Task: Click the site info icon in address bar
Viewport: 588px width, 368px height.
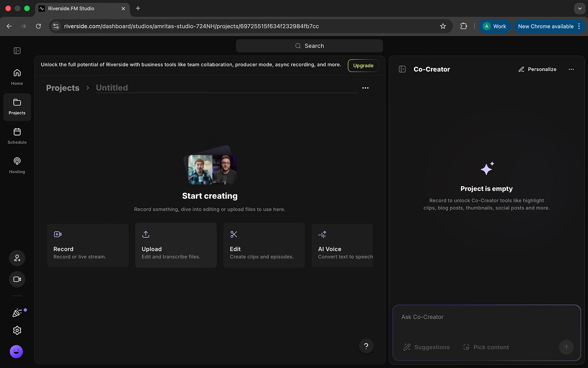Action: (x=56, y=26)
